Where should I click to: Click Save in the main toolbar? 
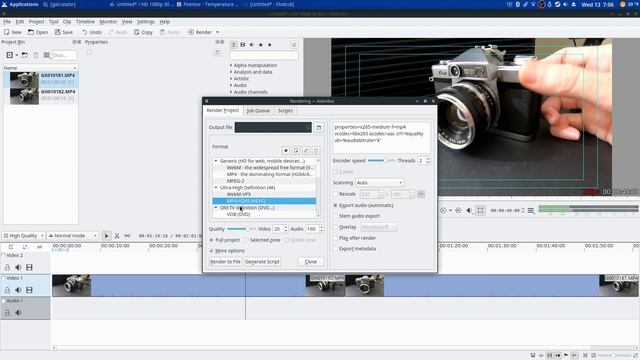[64, 32]
